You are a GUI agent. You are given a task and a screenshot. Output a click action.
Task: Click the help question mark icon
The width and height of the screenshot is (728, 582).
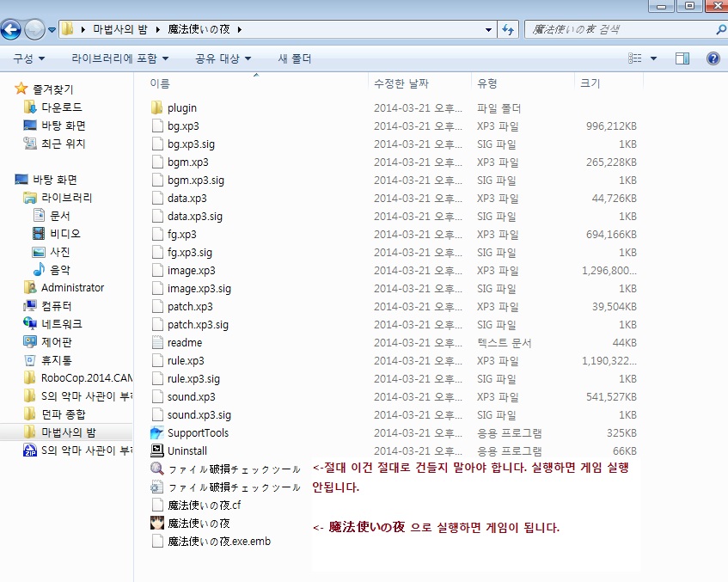click(x=713, y=58)
